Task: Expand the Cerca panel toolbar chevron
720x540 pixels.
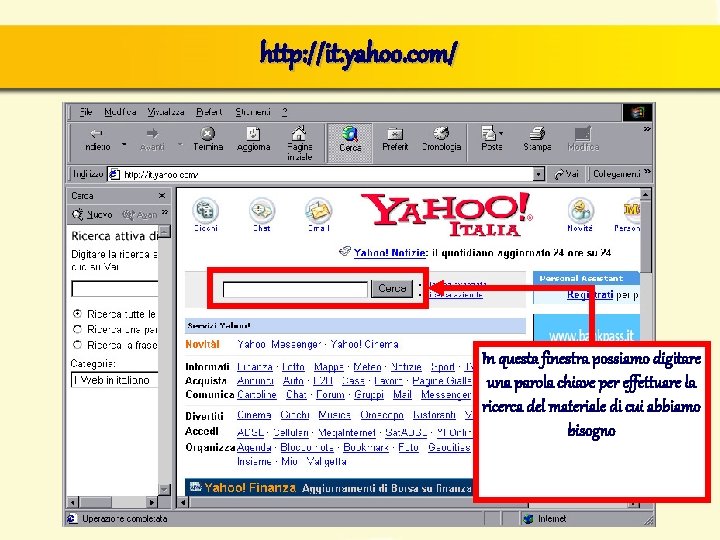Action: 165,212
